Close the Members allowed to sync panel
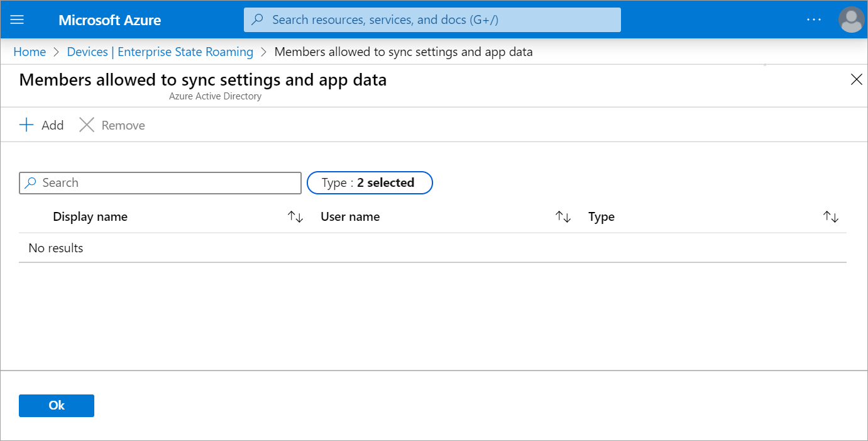868x441 pixels. pos(857,79)
